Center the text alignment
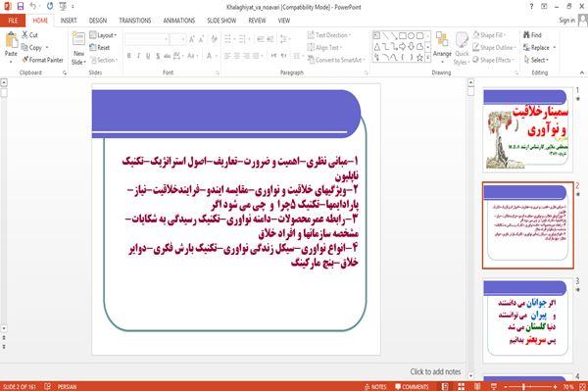Screen dimensions: 588x391 coord(236,56)
